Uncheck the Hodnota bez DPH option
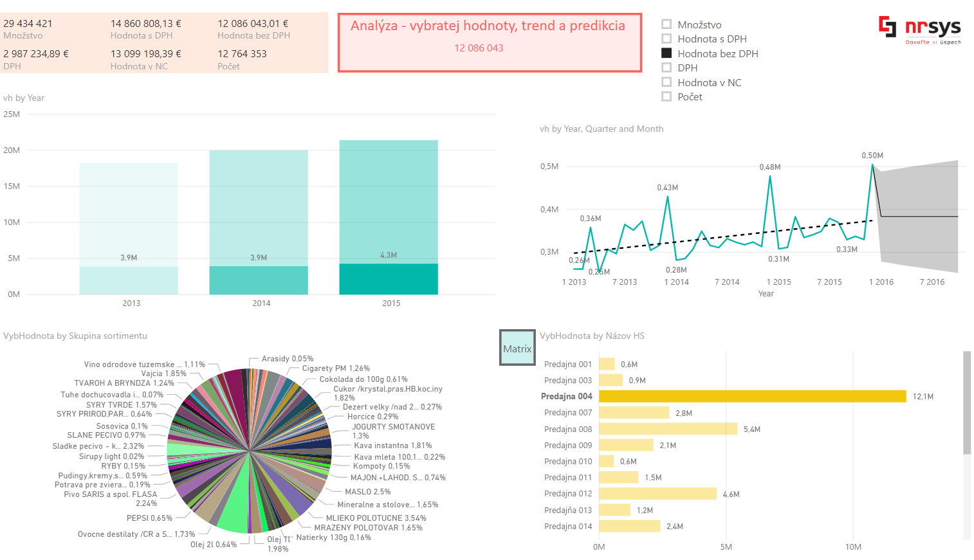The image size is (974, 560). click(666, 53)
